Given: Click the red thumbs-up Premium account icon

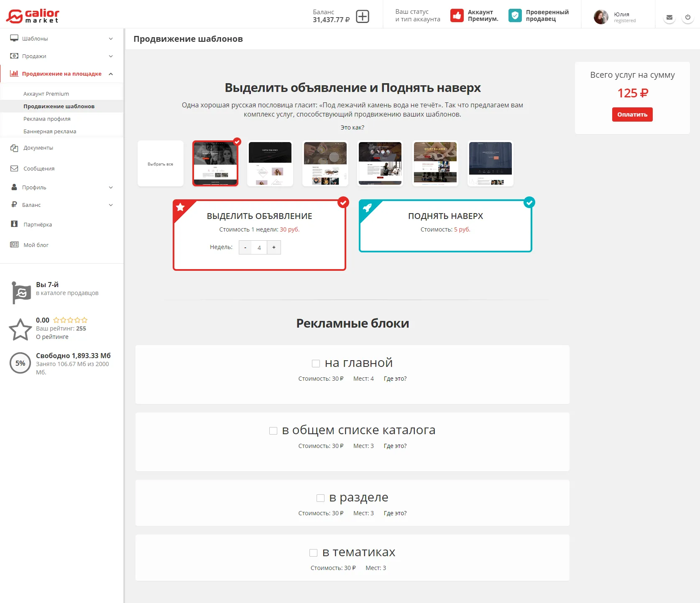Looking at the screenshot, I should click(x=457, y=16).
